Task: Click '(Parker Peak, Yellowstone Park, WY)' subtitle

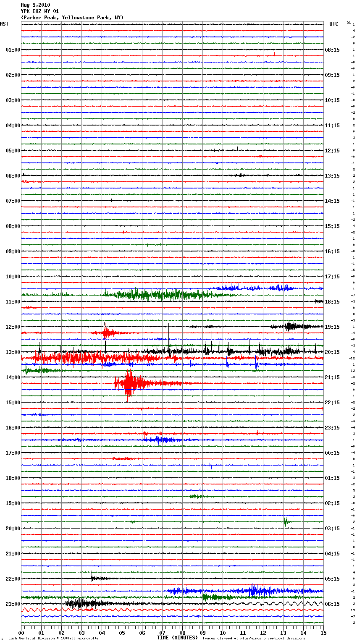Action: pos(72,18)
